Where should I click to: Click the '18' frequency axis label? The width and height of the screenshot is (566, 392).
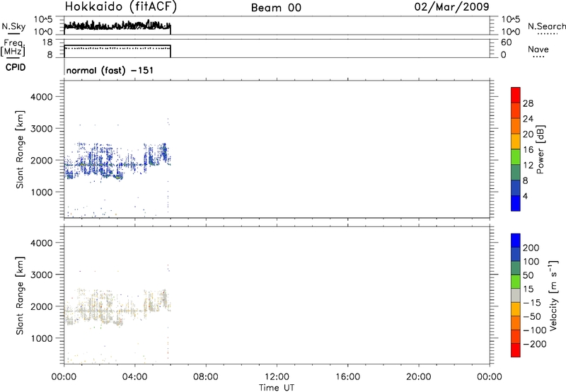tap(47, 42)
